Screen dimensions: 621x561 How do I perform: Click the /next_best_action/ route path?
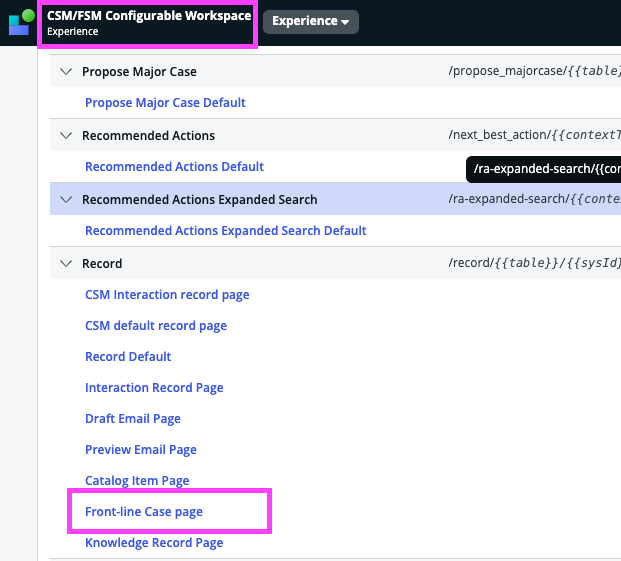point(535,135)
